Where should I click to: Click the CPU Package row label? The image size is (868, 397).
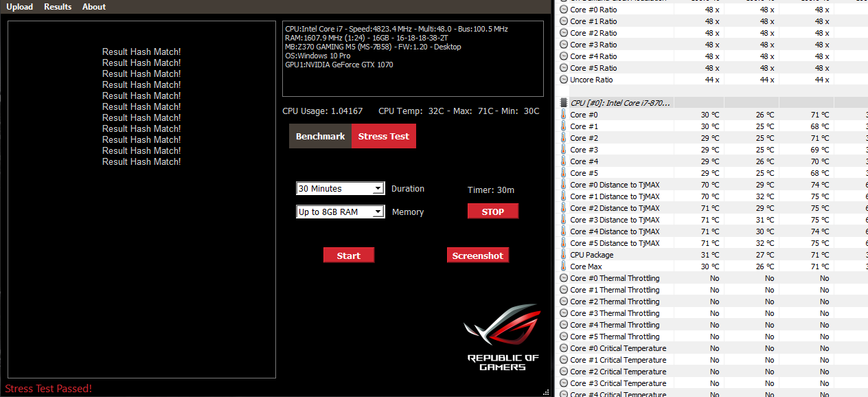tap(592, 255)
